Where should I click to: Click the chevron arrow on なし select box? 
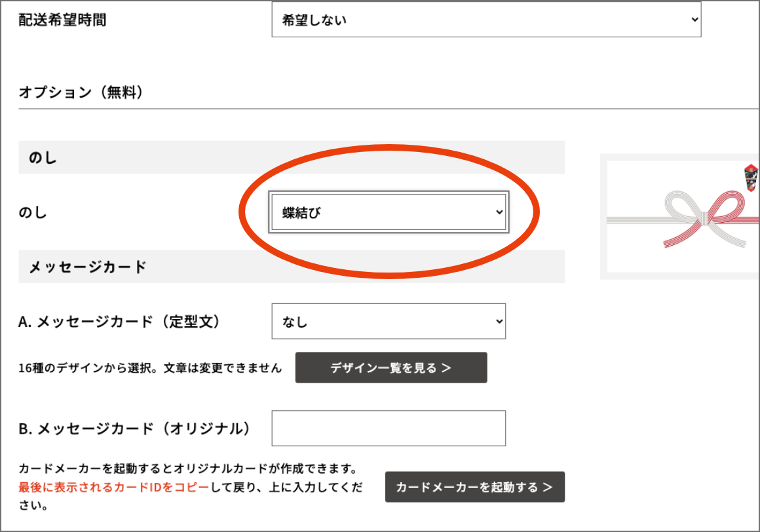coord(499,322)
